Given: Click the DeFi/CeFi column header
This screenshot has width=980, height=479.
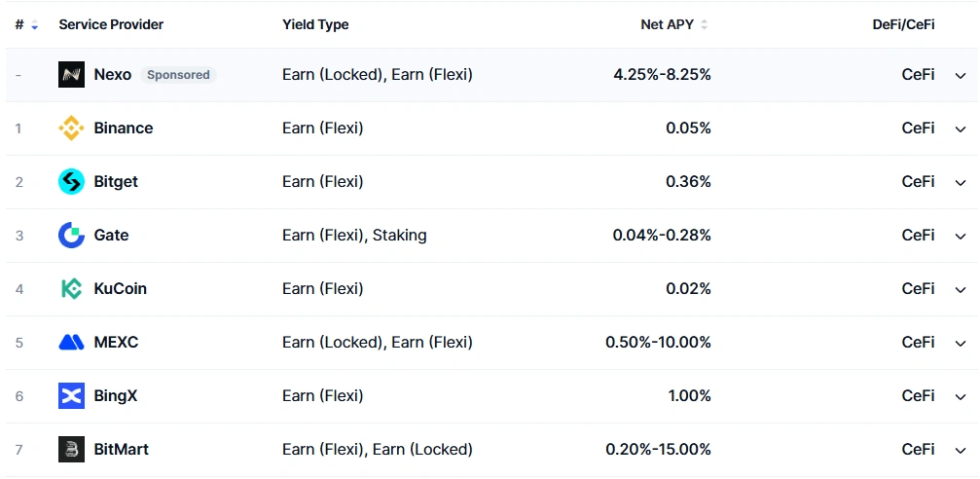Looking at the screenshot, I should (x=904, y=25).
